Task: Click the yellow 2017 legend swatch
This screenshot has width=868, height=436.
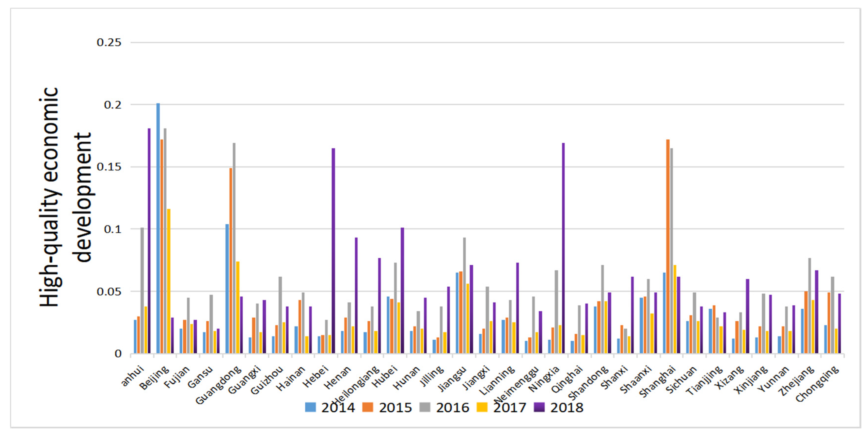Action: 482,407
